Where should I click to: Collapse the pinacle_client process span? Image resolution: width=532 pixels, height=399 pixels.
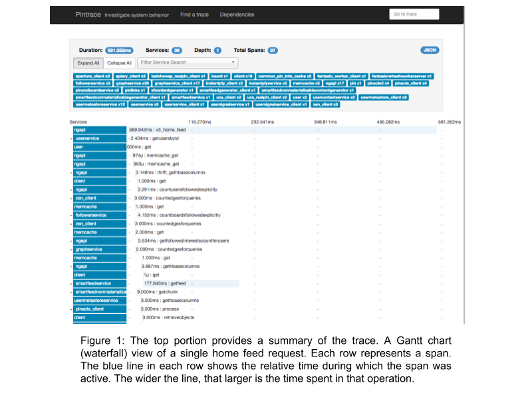[x=71, y=309]
